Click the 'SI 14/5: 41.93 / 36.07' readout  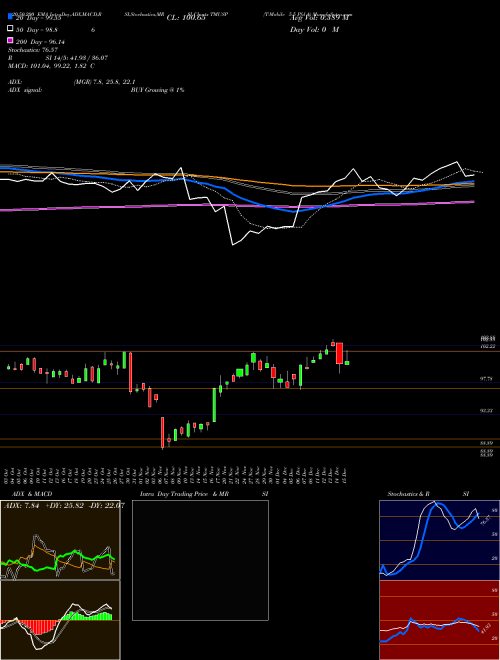click(x=77, y=58)
